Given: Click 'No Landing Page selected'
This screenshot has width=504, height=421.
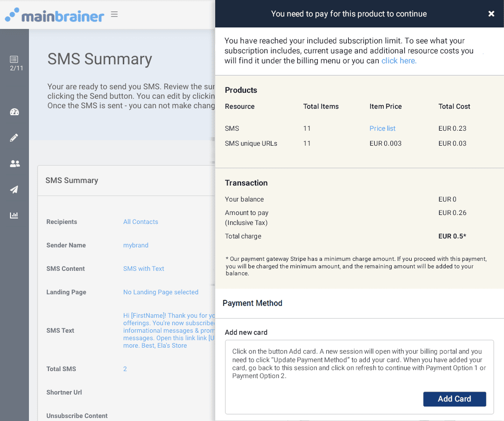Looking at the screenshot, I should coord(161,292).
